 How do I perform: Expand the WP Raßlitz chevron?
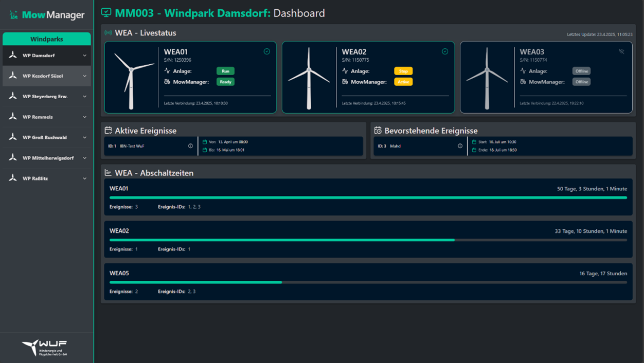tap(85, 178)
